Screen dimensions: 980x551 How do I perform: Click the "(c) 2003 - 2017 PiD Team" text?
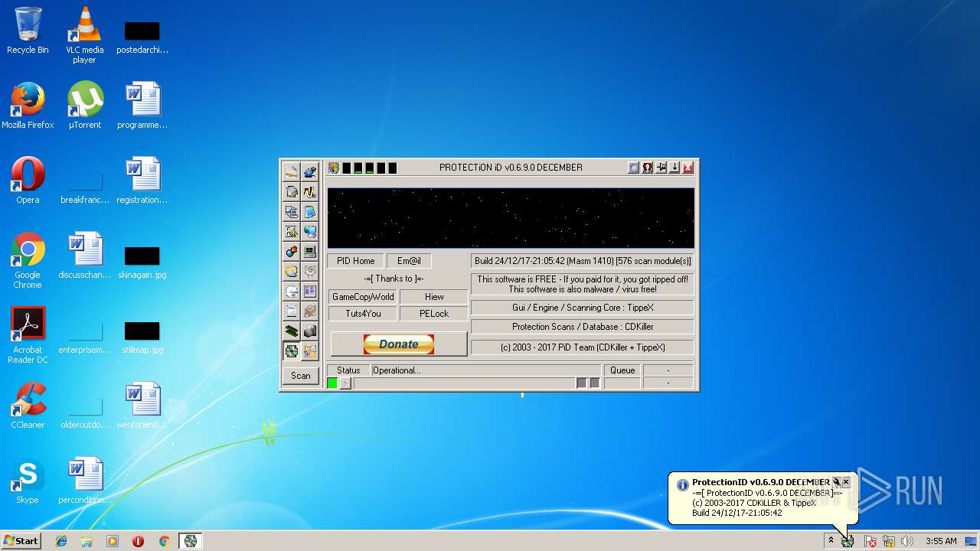coord(583,347)
